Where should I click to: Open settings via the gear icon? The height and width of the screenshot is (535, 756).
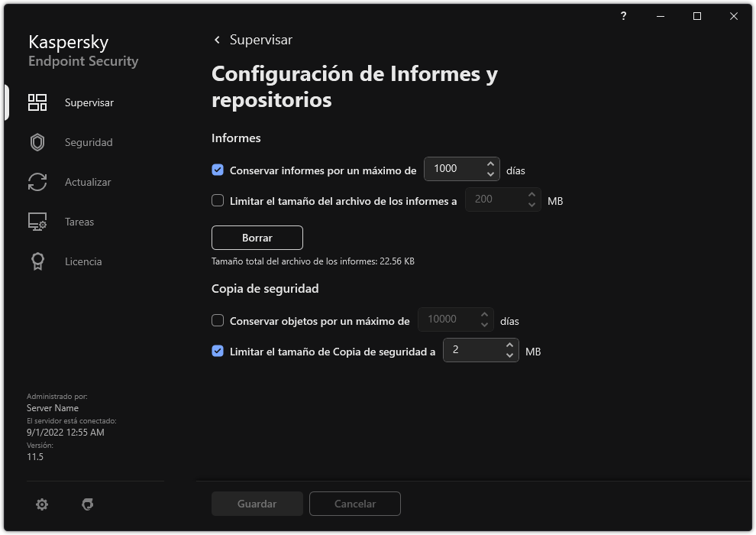point(42,504)
